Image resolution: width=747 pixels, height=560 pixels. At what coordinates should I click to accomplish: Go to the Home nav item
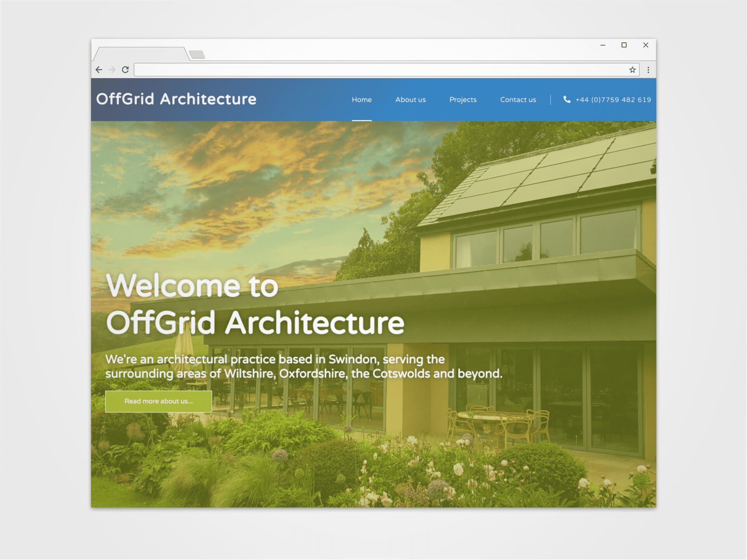[361, 100]
